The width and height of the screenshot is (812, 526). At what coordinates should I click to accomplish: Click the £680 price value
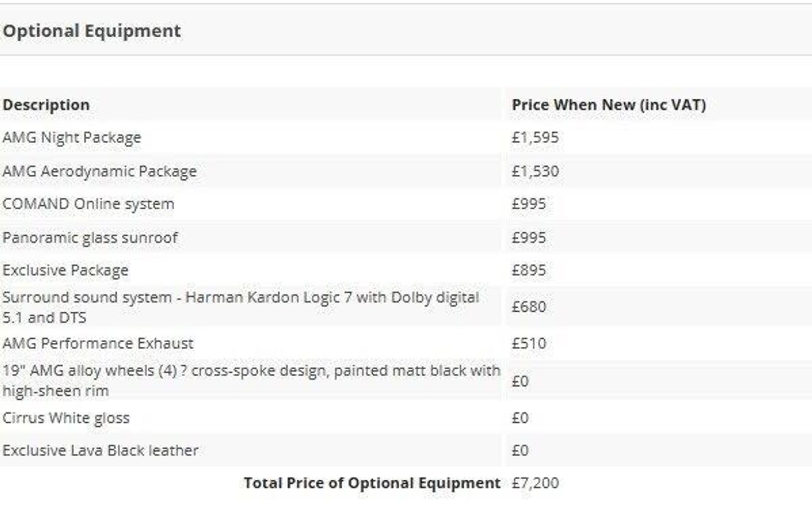point(529,307)
